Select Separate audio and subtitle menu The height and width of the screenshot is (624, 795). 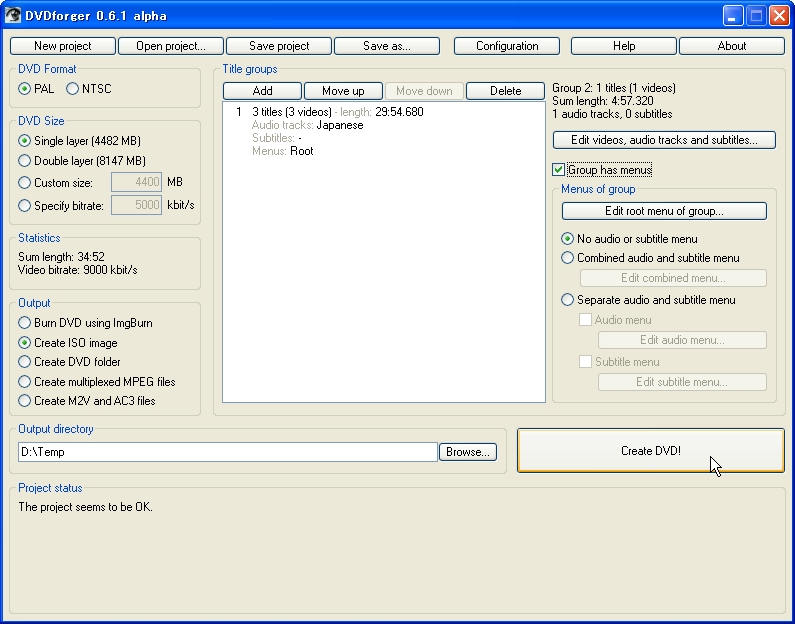pyautogui.click(x=567, y=300)
